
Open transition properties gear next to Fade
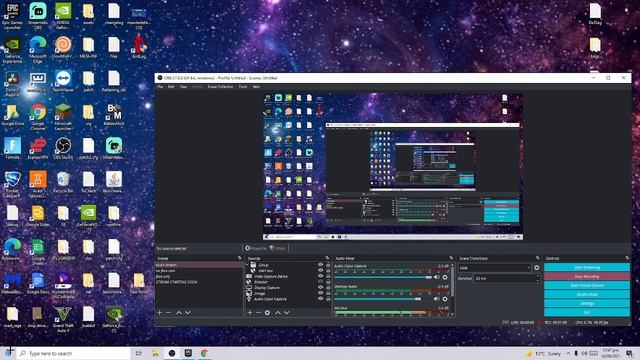coord(536,268)
